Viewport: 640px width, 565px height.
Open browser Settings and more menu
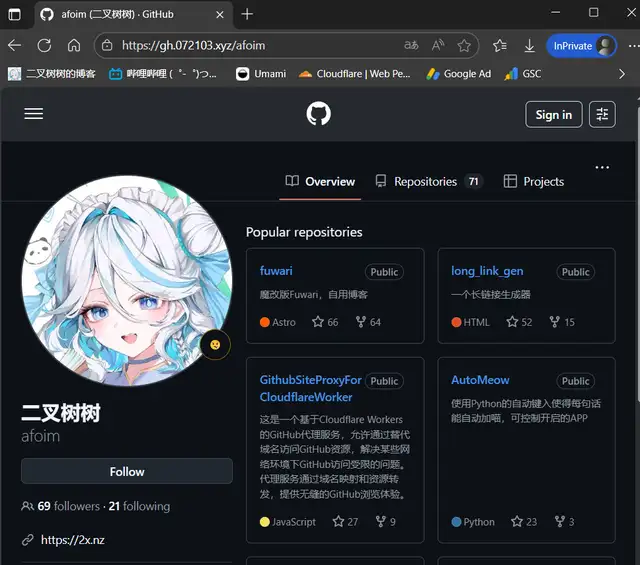631,45
